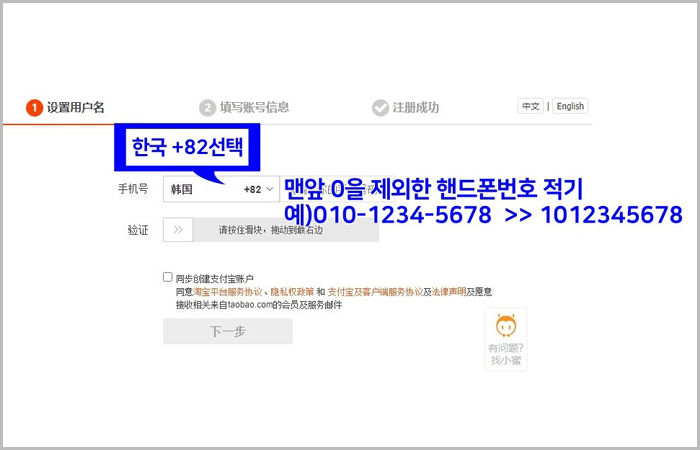Open the 法律声明 link
700x450 pixels.
click(446, 292)
